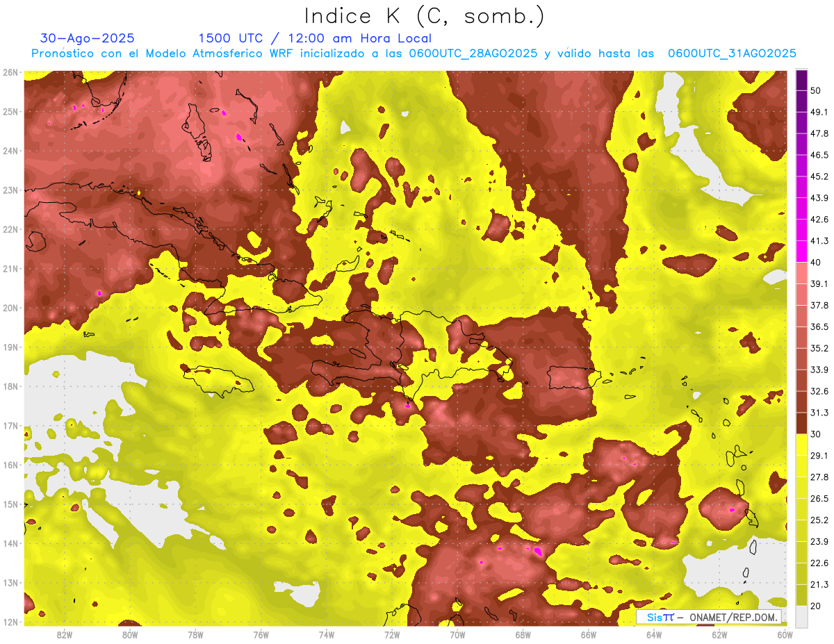This screenshot has height=644, width=834.
Task: Click the colorbar value 45.2
Action: click(819, 176)
